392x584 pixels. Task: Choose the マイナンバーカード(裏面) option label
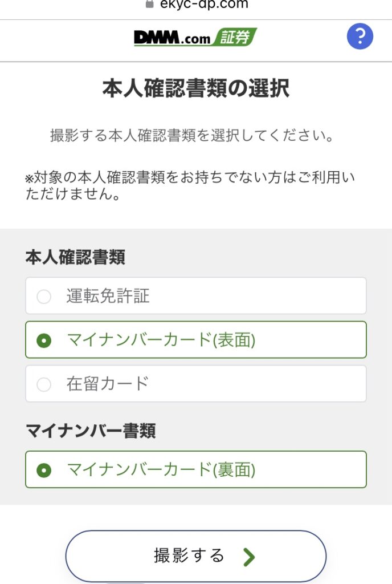161,470
